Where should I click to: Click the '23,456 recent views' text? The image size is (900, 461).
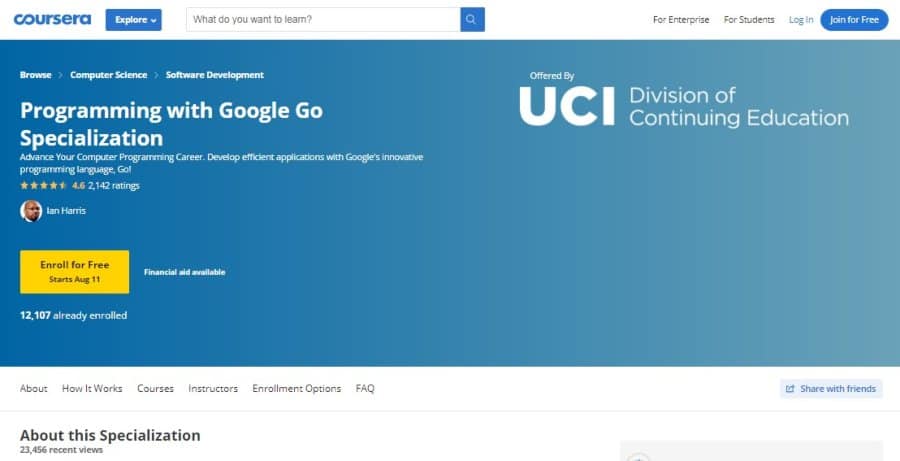[61, 450]
